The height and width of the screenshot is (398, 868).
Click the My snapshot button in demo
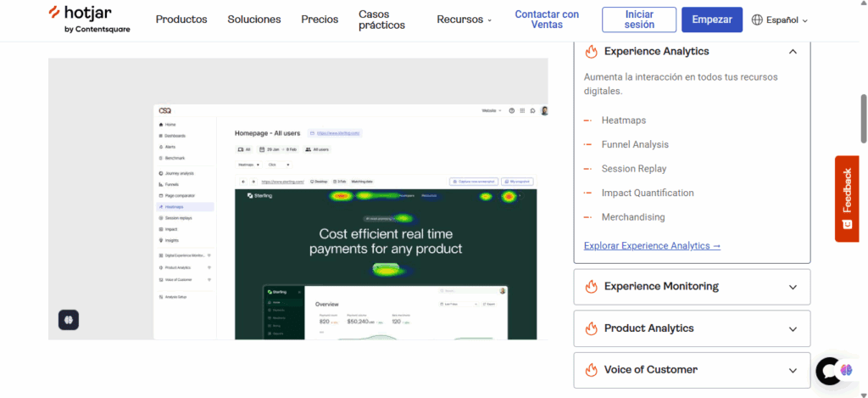click(x=517, y=182)
